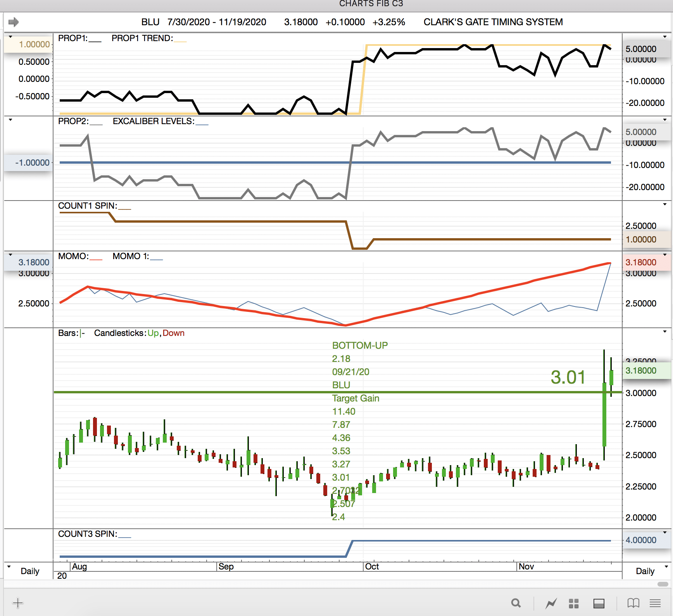Toggle the split pane layout icon
The width and height of the screenshot is (673, 616).
[x=599, y=603]
